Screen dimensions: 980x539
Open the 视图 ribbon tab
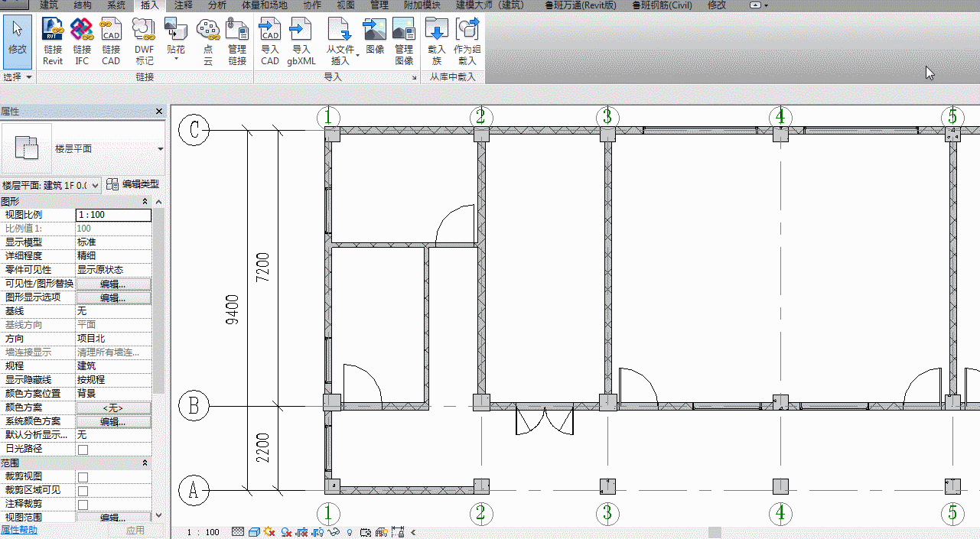coord(346,5)
